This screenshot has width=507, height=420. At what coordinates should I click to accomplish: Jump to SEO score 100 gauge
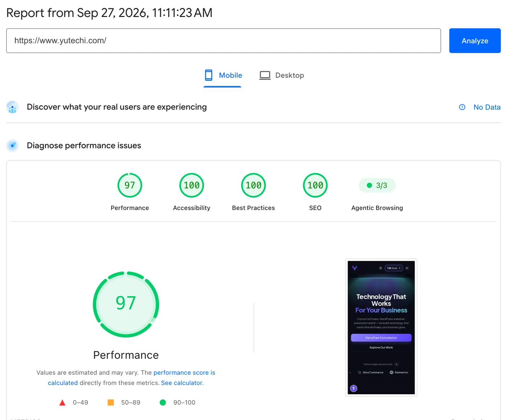[315, 185]
